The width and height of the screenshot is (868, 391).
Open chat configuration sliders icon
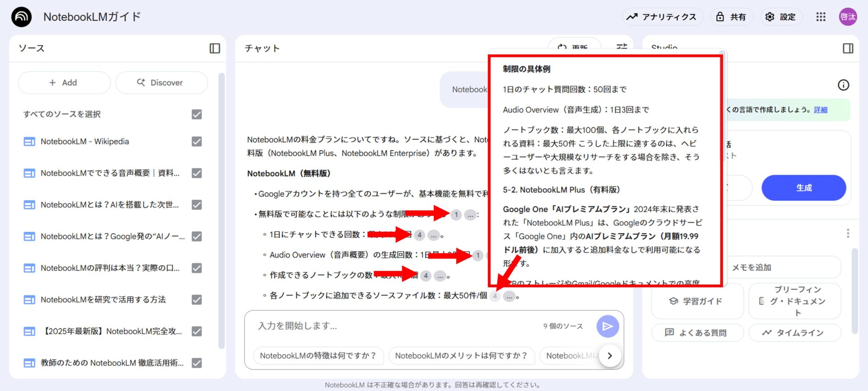tap(622, 47)
